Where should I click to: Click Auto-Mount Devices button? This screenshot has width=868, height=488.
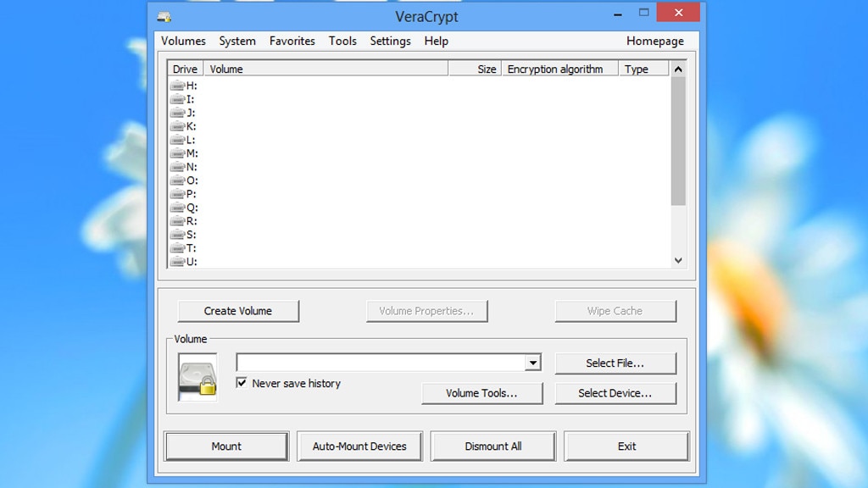click(359, 446)
